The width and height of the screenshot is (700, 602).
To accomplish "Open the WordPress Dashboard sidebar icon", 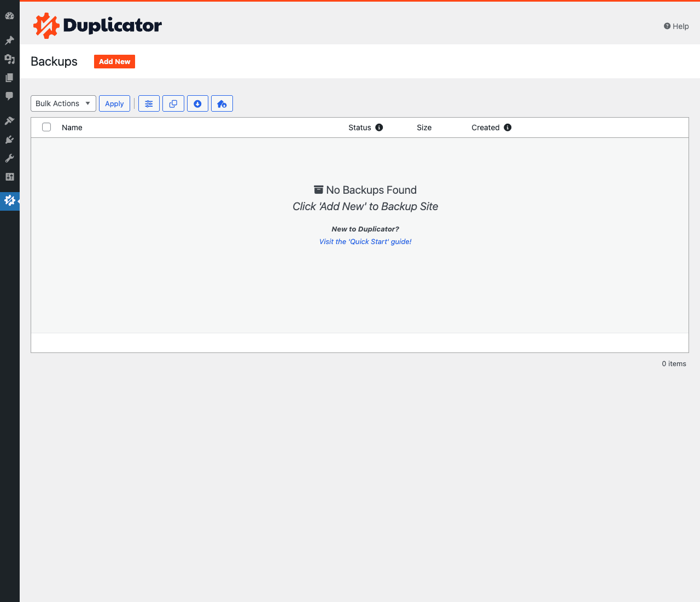I will pyautogui.click(x=9, y=16).
